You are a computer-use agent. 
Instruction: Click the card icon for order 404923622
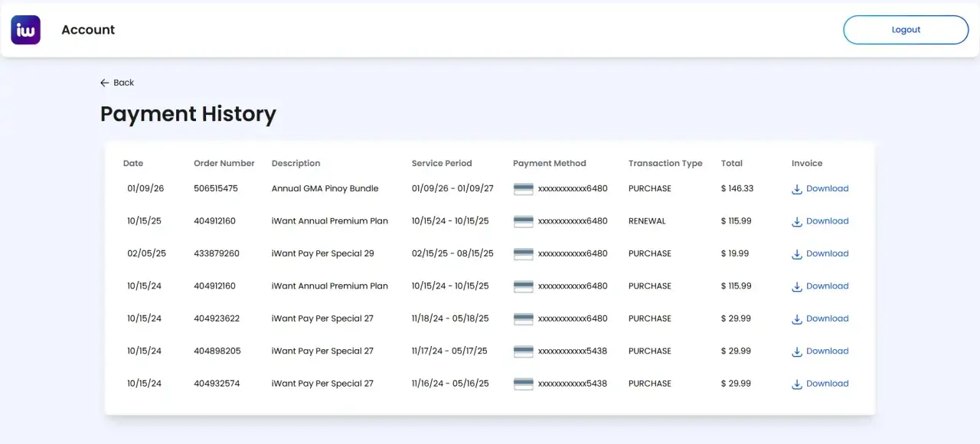(x=524, y=318)
